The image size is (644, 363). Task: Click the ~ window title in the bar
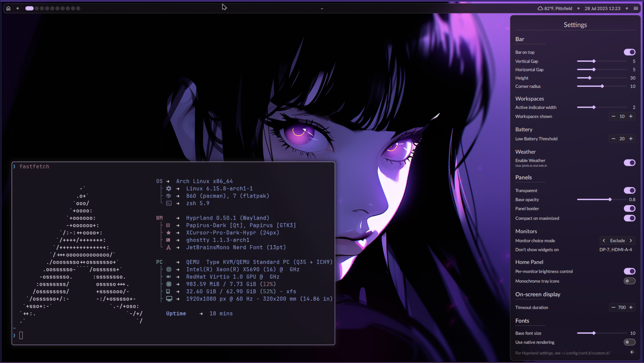pyautogui.click(x=322, y=9)
